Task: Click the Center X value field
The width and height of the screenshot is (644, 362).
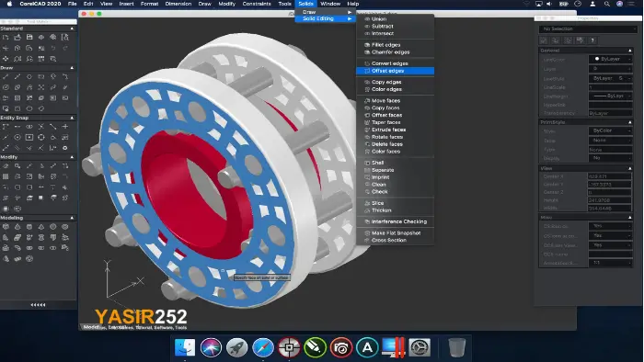Action: [610, 176]
